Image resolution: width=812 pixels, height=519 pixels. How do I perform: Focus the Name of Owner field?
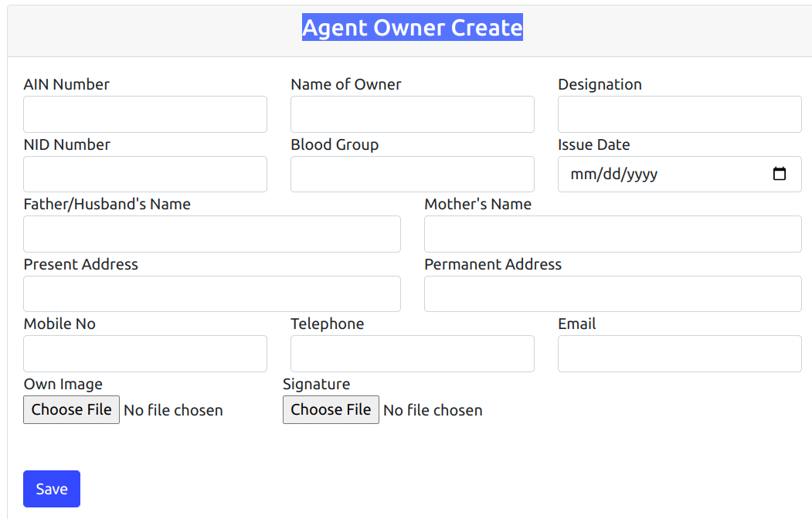[x=413, y=114]
